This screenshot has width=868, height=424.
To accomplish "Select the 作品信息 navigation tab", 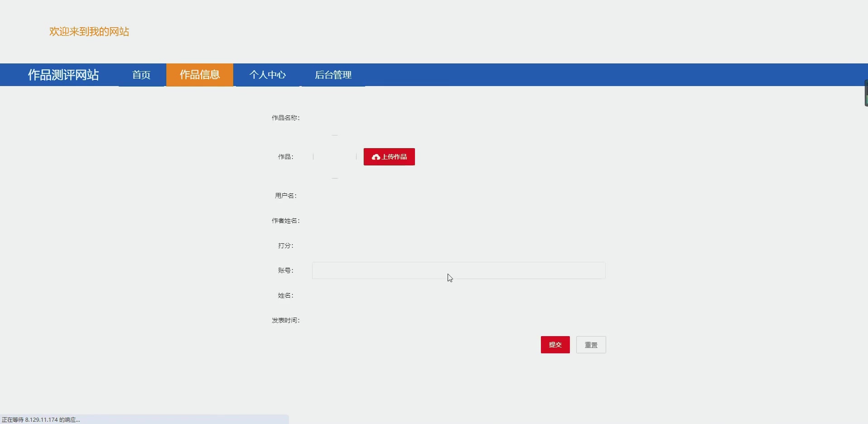I will point(200,75).
